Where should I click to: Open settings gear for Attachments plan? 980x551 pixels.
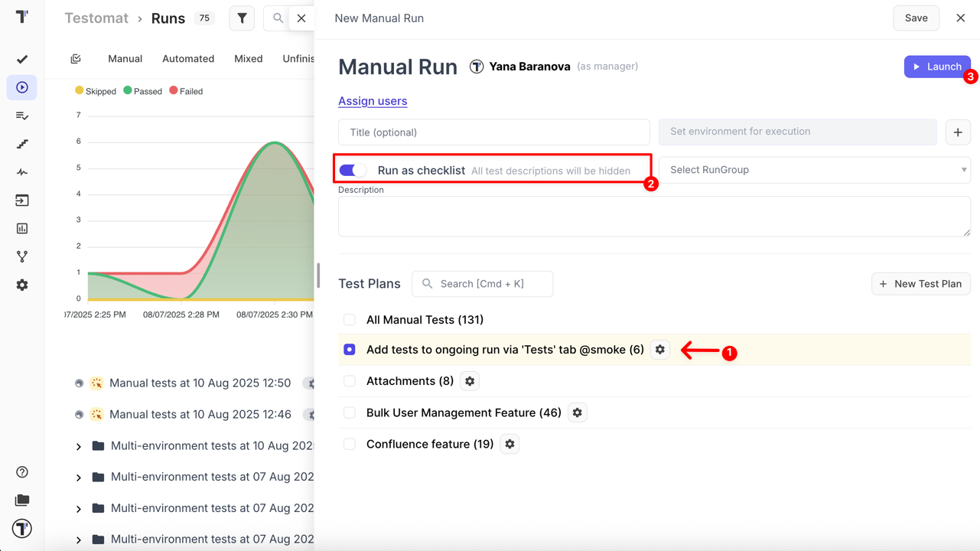pyautogui.click(x=470, y=381)
